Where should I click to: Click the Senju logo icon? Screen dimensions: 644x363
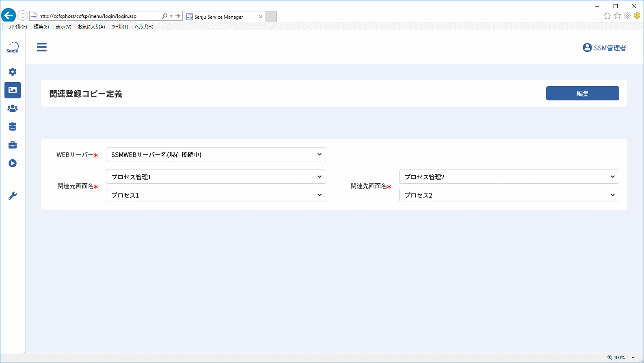[13, 48]
